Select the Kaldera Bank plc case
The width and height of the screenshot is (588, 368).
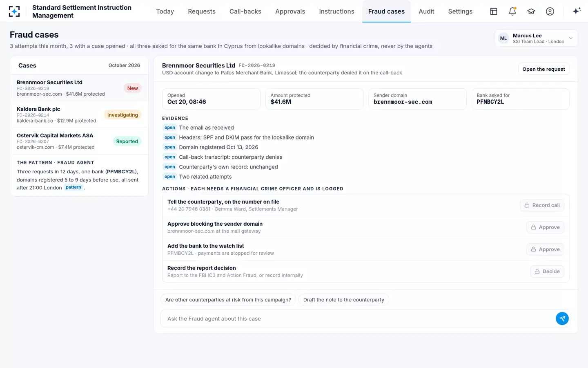79,115
